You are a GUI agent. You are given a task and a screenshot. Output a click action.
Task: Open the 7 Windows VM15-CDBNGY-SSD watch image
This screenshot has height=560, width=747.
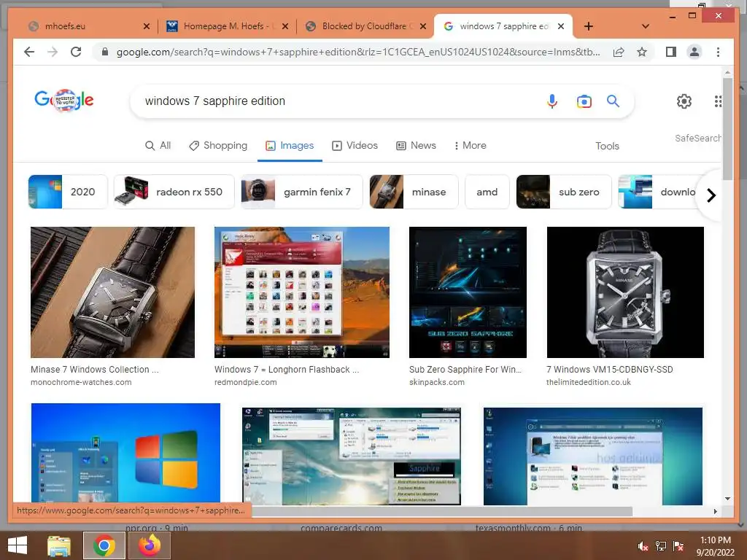coord(625,292)
